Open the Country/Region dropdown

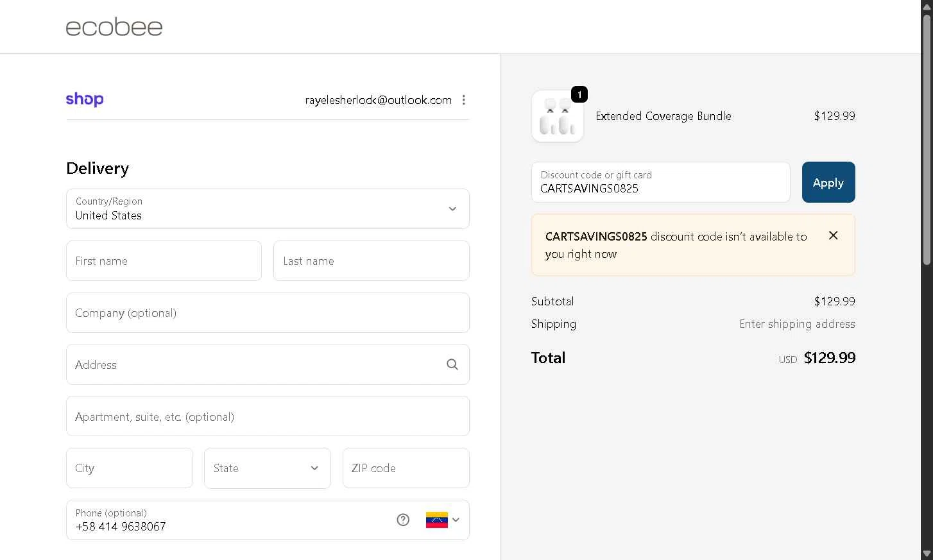point(268,208)
